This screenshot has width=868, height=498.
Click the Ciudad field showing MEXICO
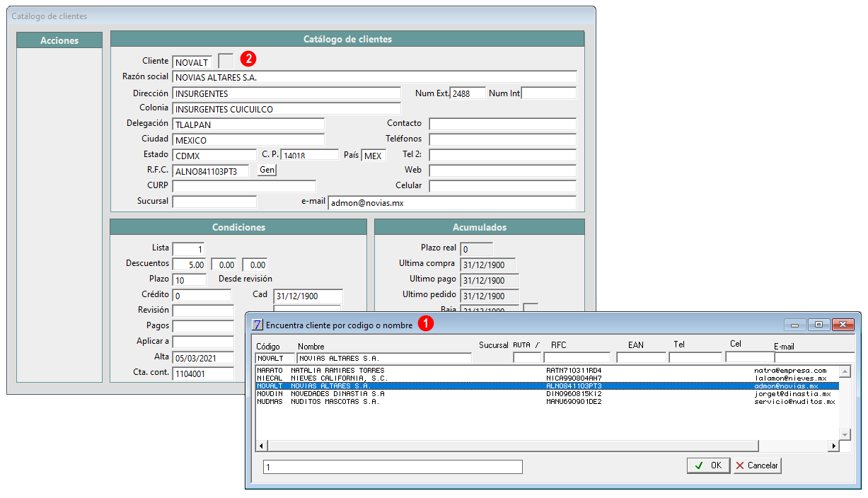[248, 140]
